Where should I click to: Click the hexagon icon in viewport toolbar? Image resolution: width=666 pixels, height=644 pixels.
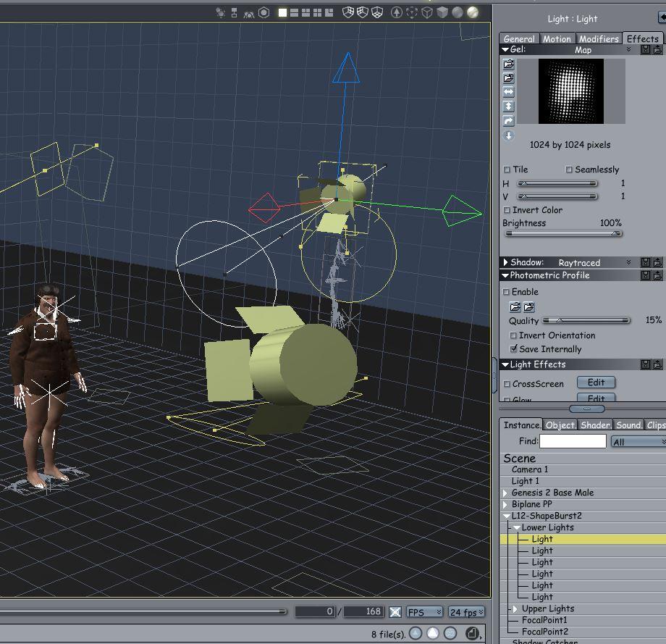click(x=264, y=13)
